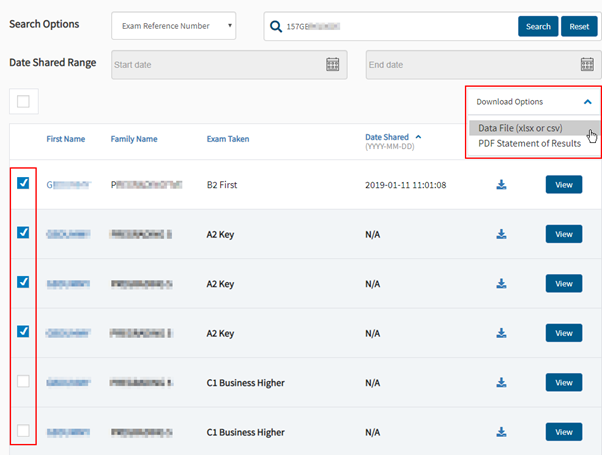Viewport: 602px width, 455px height.
Task: Open the End date calendar picker icon
Action: point(589,64)
